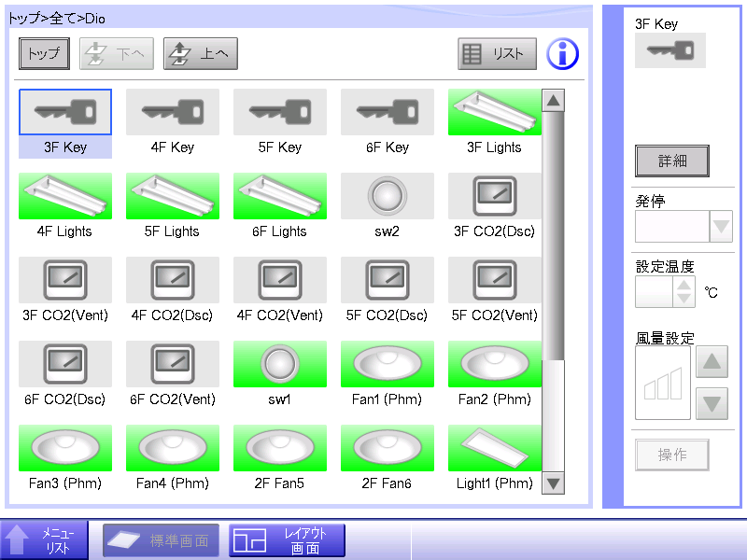This screenshot has height=560, width=747.
Task: Select the 3F CO2(Dsc) sensor icon
Action: pos(495,196)
